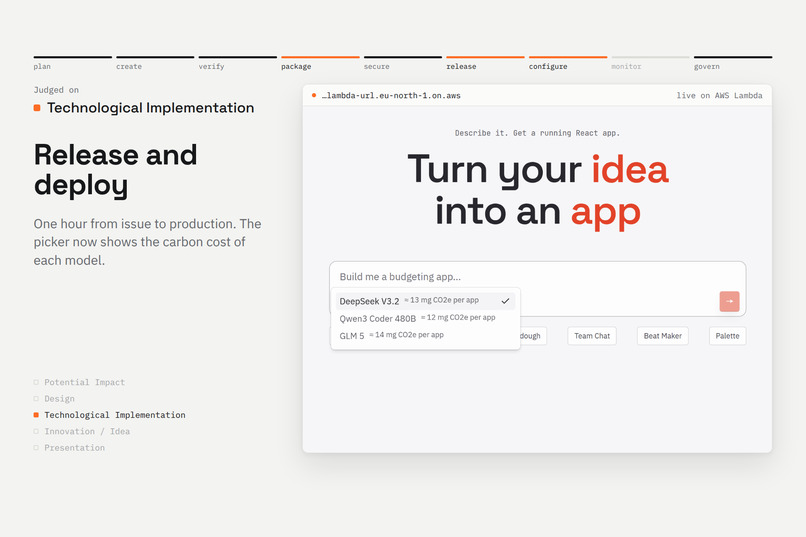The height and width of the screenshot is (537, 806).
Task: Choose DeepSeek V3.2 model option
Action: 425,301
